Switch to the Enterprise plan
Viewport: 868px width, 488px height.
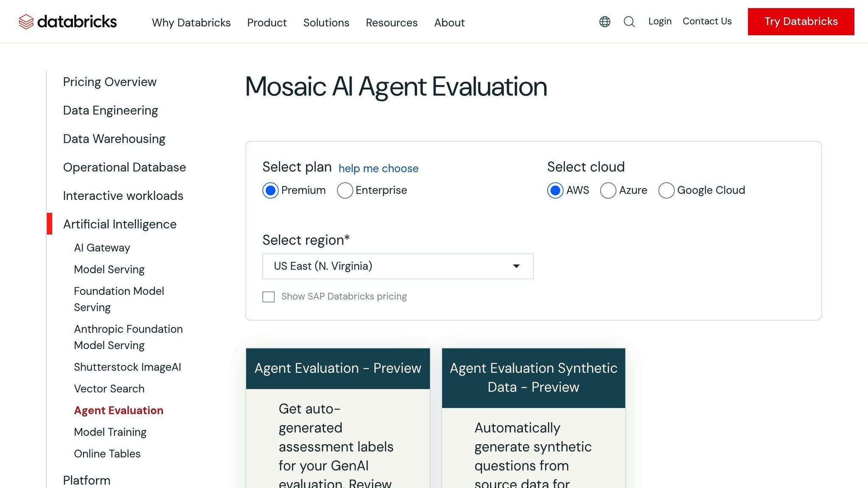pyautogui.click(x=345, y=191)
